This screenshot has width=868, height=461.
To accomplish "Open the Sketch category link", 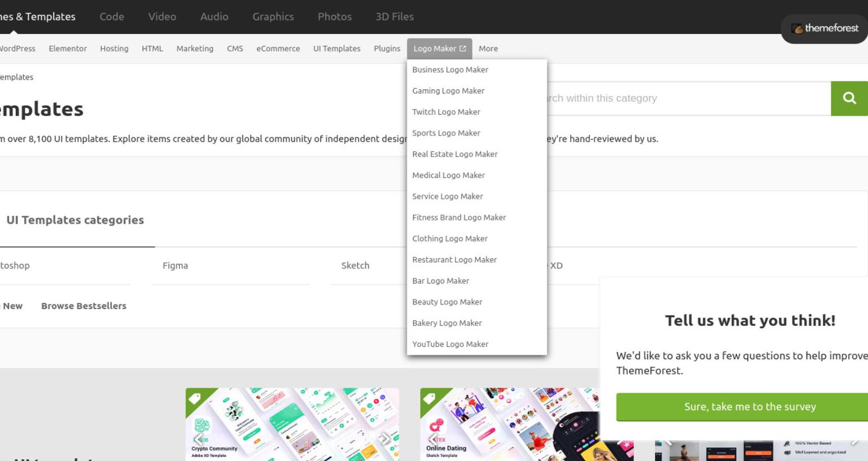I will (x=355, y=266).
